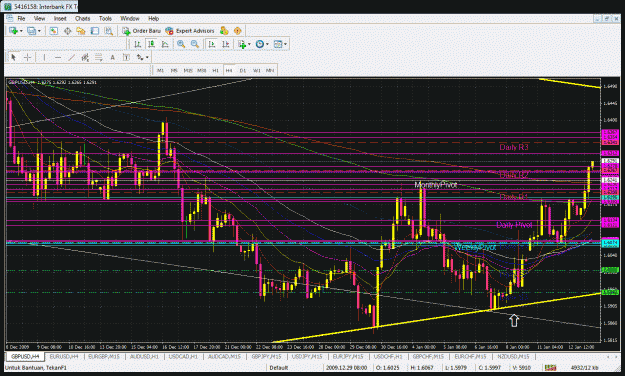Switch to the NZDUSD,M15 chart tab
The height and width of the screenshot is (376, 625).
pyautogui.click(x=513, y=356)
